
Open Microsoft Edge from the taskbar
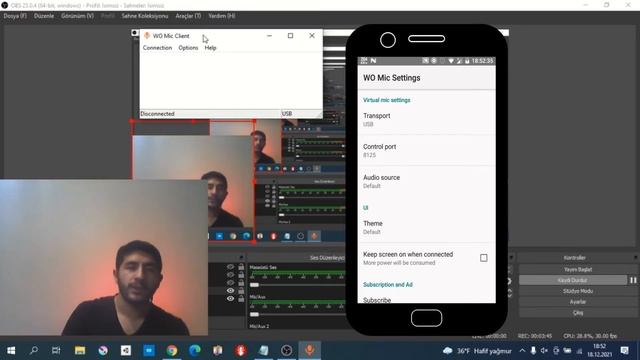195,350
